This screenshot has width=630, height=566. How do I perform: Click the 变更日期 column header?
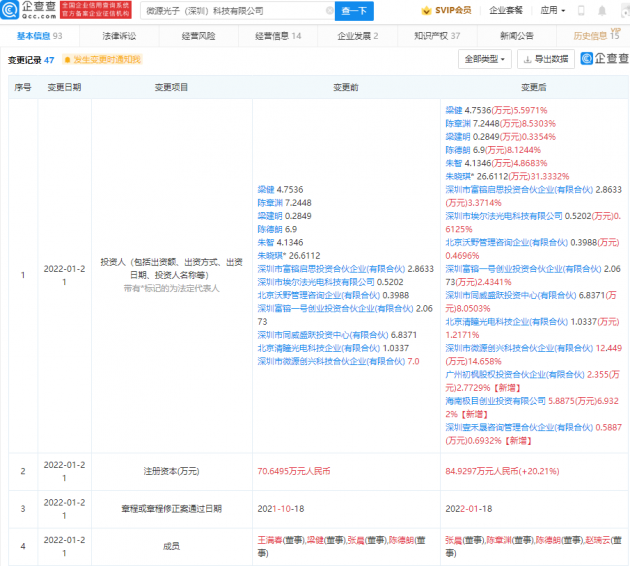click(64, 87)
